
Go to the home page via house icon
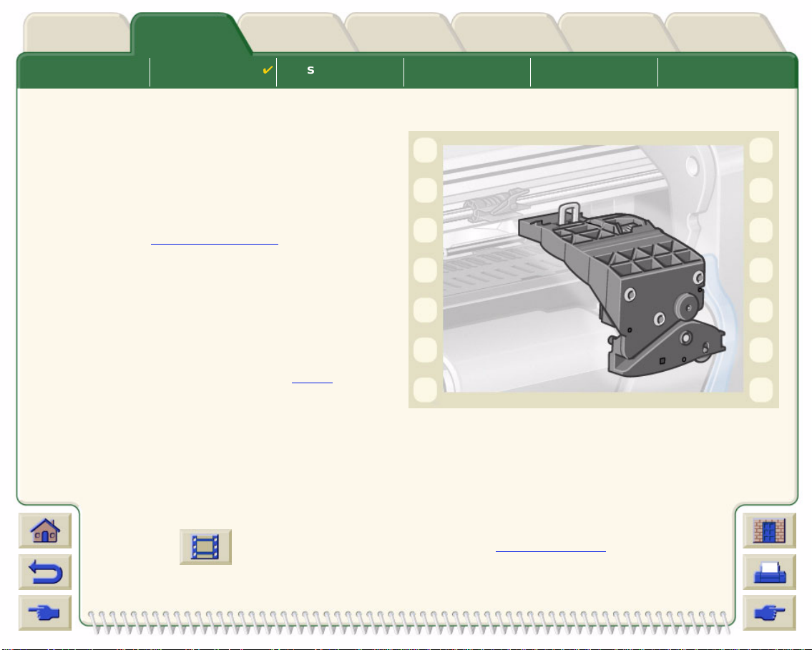tap(45, 531)
